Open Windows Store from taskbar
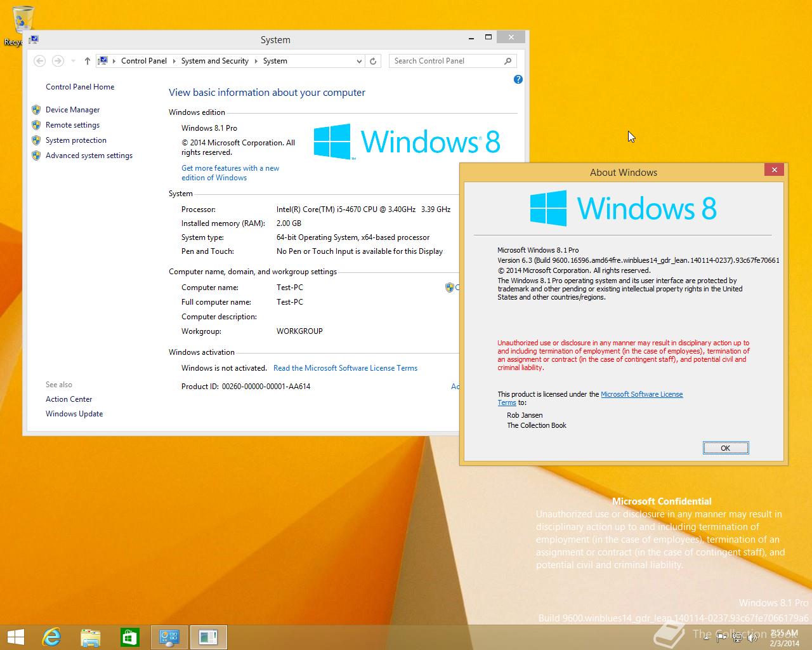 [129, 637]
